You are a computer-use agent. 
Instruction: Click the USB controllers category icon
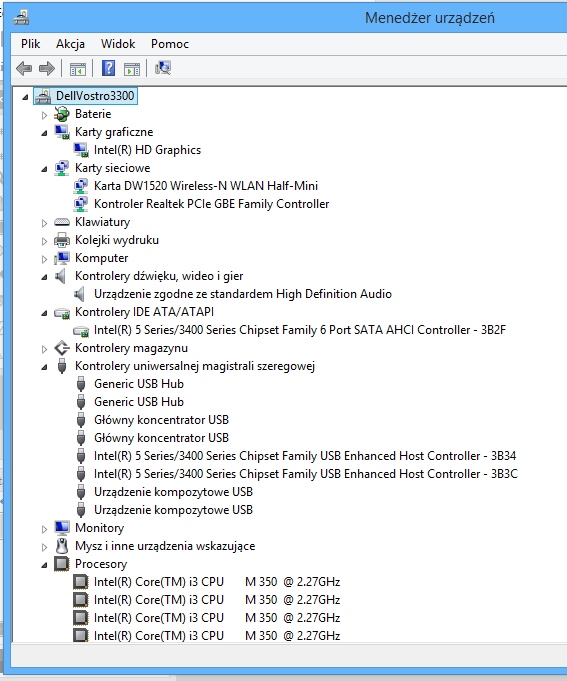(62, 366)
